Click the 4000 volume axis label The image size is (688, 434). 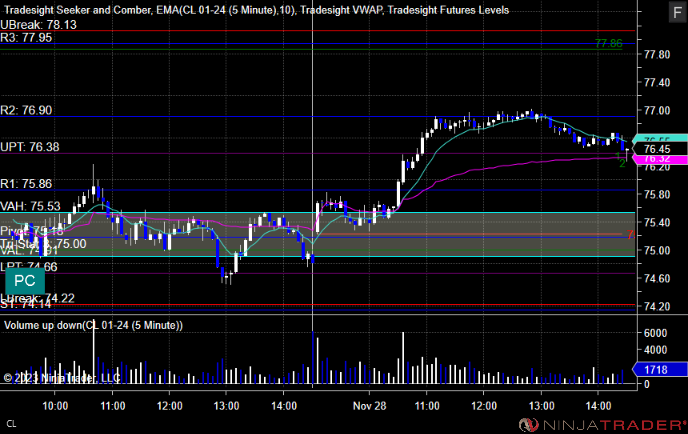point(655,350)
